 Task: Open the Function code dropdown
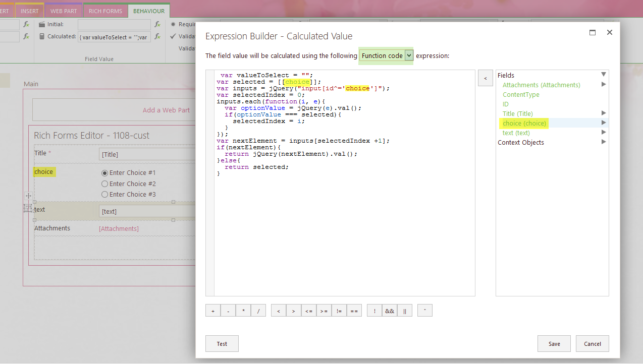tap(409, 55)
